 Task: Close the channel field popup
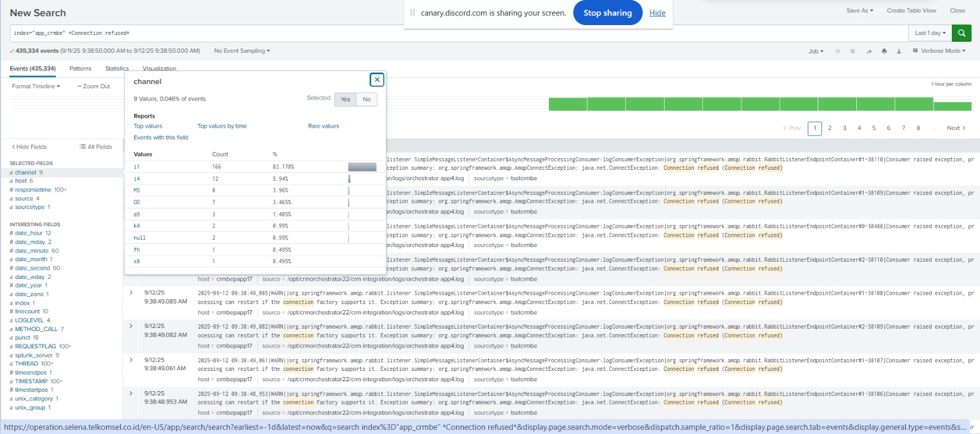(x=377, y=80)
